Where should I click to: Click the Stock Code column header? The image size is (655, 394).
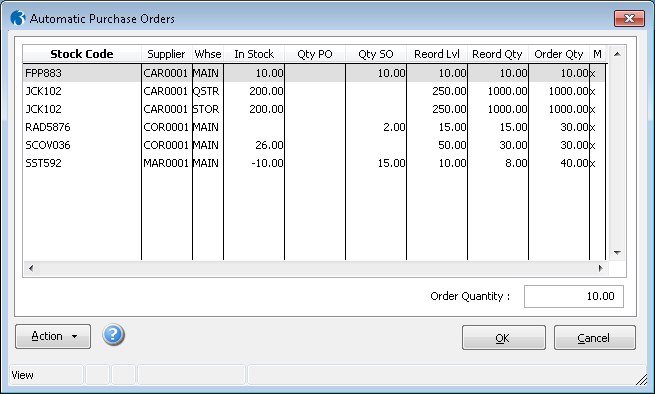pos(82,54)
